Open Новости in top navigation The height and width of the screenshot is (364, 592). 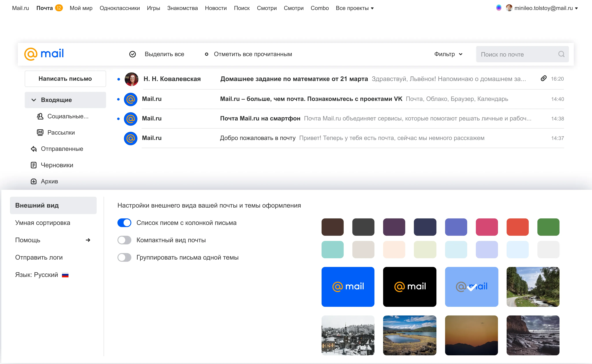(216, 8)
